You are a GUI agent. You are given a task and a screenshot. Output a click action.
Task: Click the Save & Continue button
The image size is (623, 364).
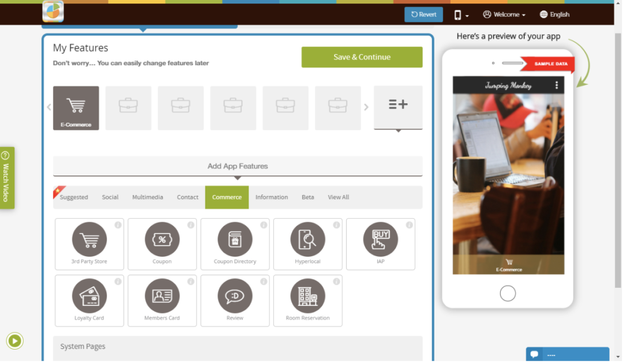(362, 57)
